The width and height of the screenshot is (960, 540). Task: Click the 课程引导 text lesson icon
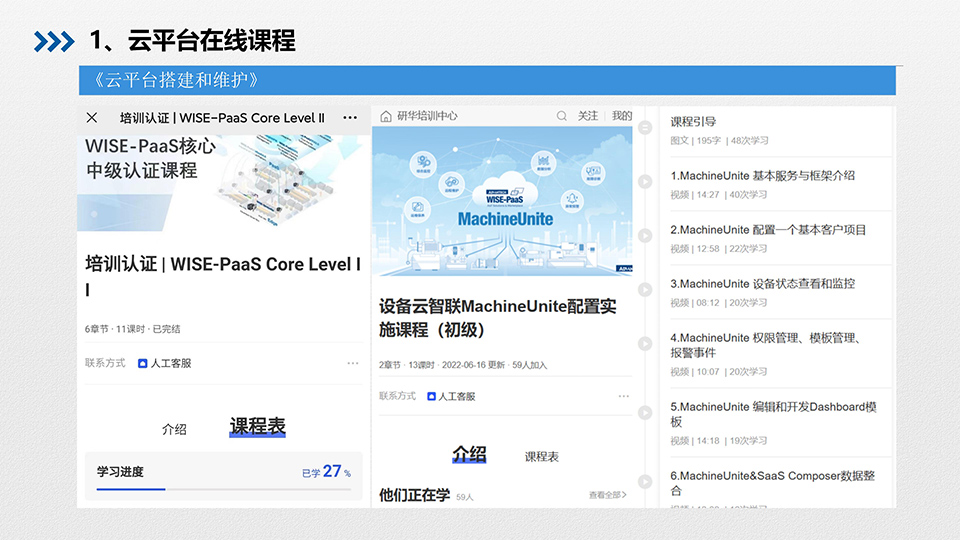(x=645, y=128)
